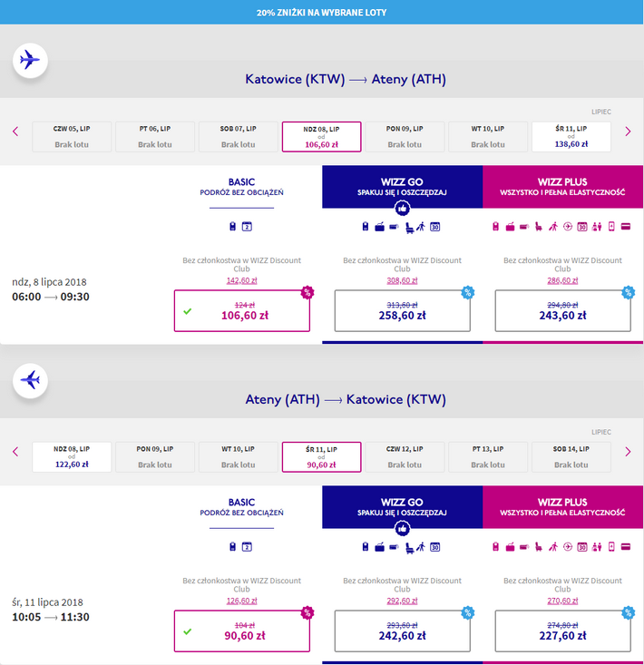
Task: Click the plane icon beside Katowice → Ateny
Action: coord(30,60)
